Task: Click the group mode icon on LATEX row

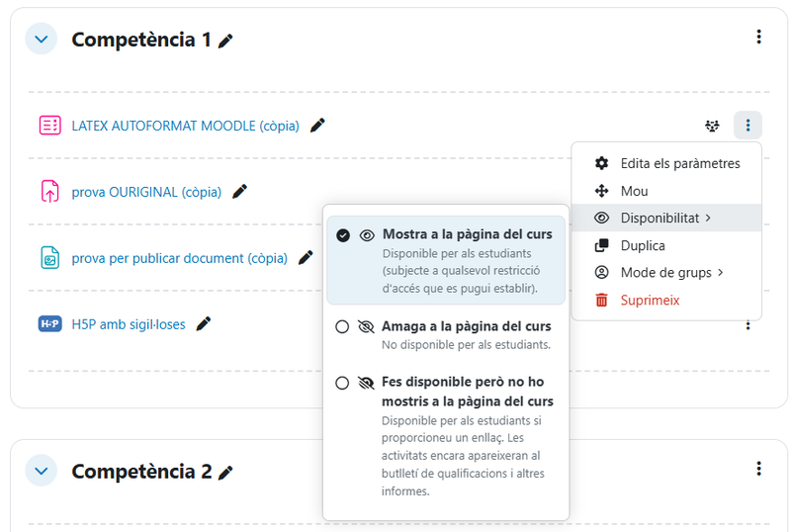Action: tap(712, 126)
